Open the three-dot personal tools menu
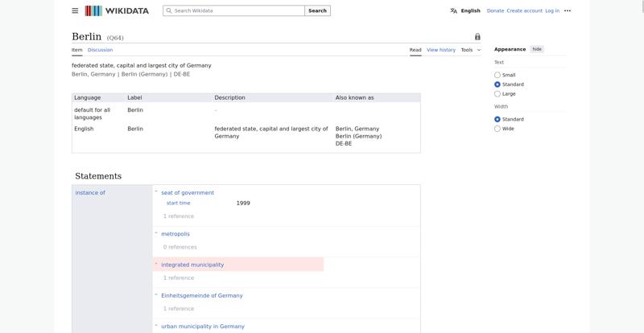 click(x=568, y=10)
